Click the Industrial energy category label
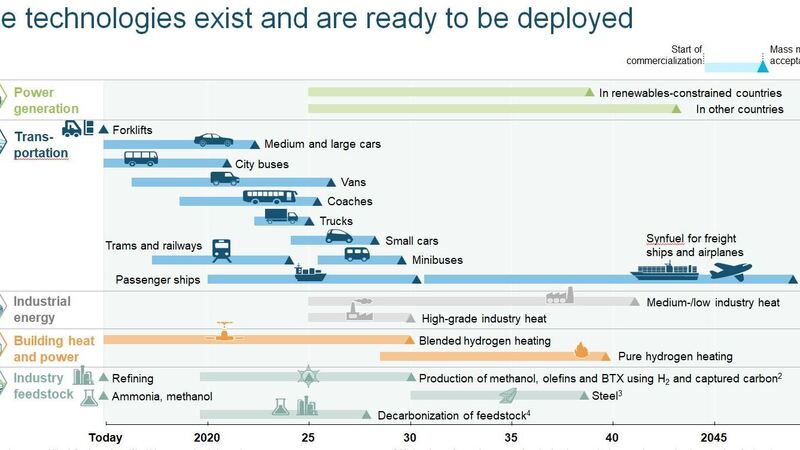Screen dimensions: 800x450 click(x=42, y=309)
